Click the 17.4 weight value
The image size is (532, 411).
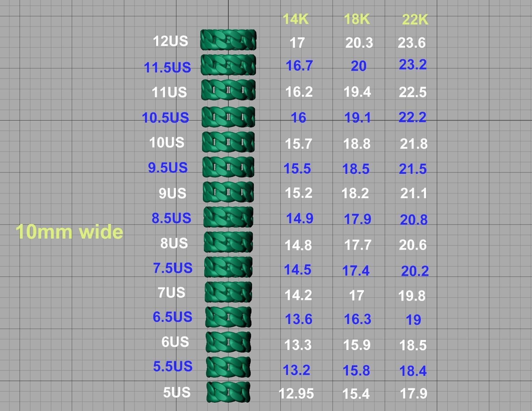(356, 271)
